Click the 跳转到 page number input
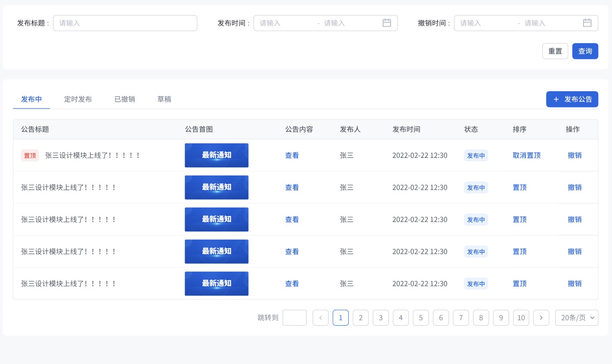This screenshot has height=364, width=612. [294, 318]
